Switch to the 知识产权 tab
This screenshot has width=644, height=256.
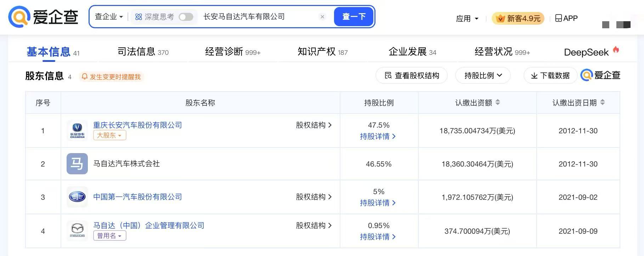tap(323, 52)
